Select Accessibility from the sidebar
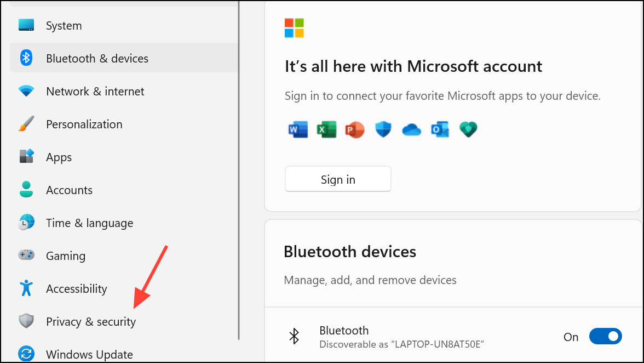644x363 pixels. click(x=77, y=288)
